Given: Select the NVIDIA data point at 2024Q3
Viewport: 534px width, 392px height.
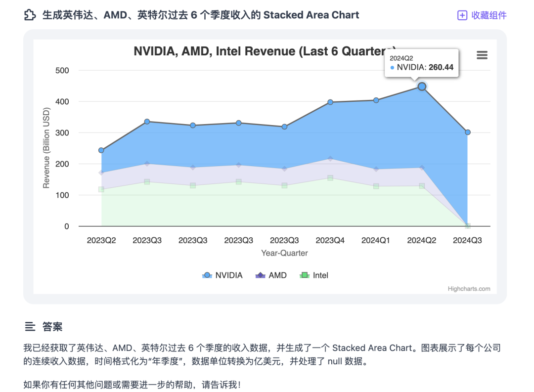Looking at the screenshot, I should click(468, 132).
